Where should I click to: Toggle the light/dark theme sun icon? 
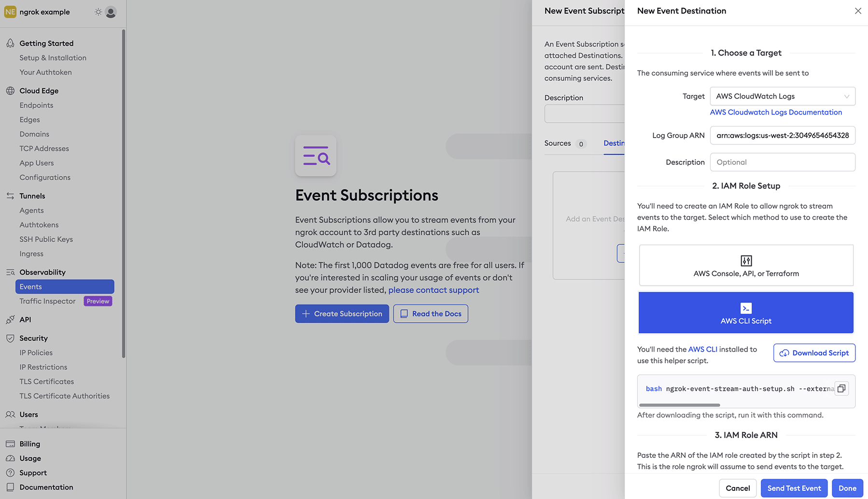98,12
